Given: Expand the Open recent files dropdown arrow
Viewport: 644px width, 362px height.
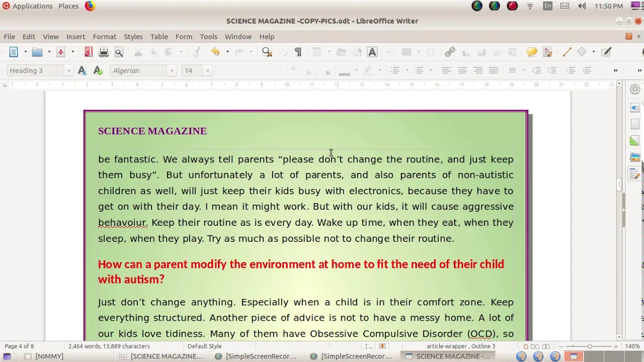Looking at the screenshot, I should (x=49, y=52).
